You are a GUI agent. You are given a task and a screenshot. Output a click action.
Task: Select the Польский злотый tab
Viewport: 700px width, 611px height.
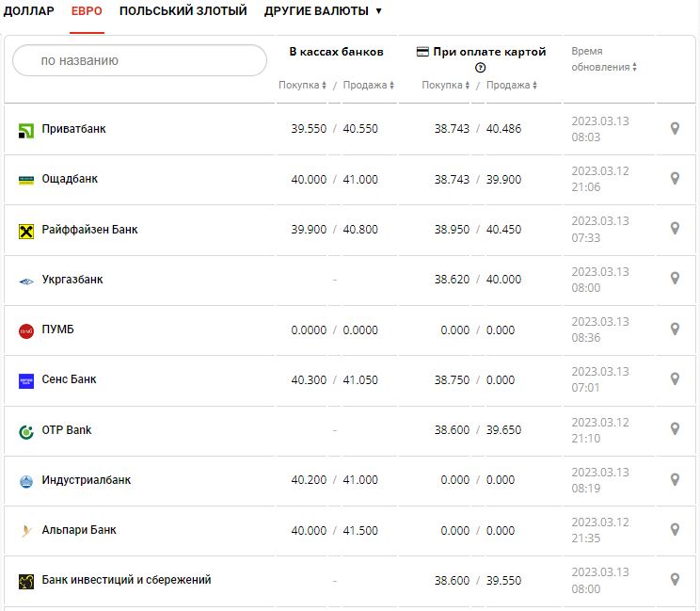183,11
